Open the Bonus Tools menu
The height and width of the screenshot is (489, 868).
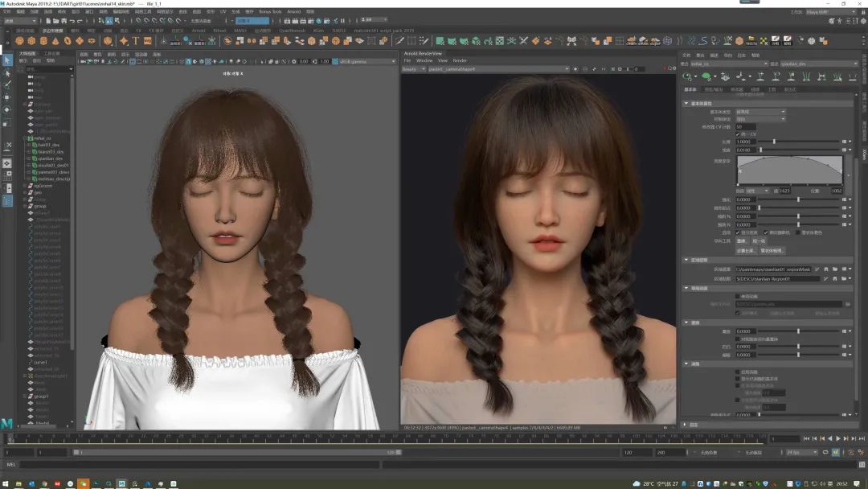(270, 12)
